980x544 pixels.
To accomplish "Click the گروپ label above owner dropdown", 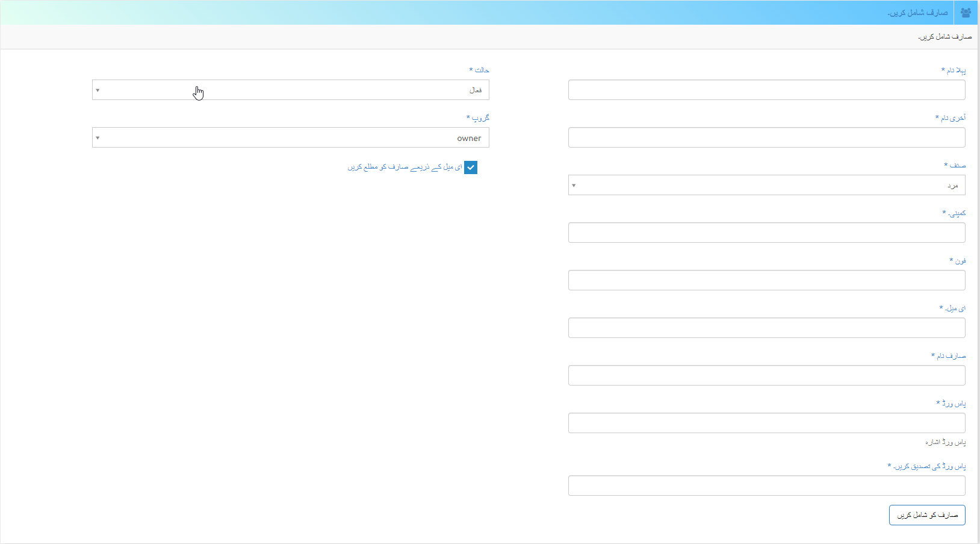I will [480, 118].
